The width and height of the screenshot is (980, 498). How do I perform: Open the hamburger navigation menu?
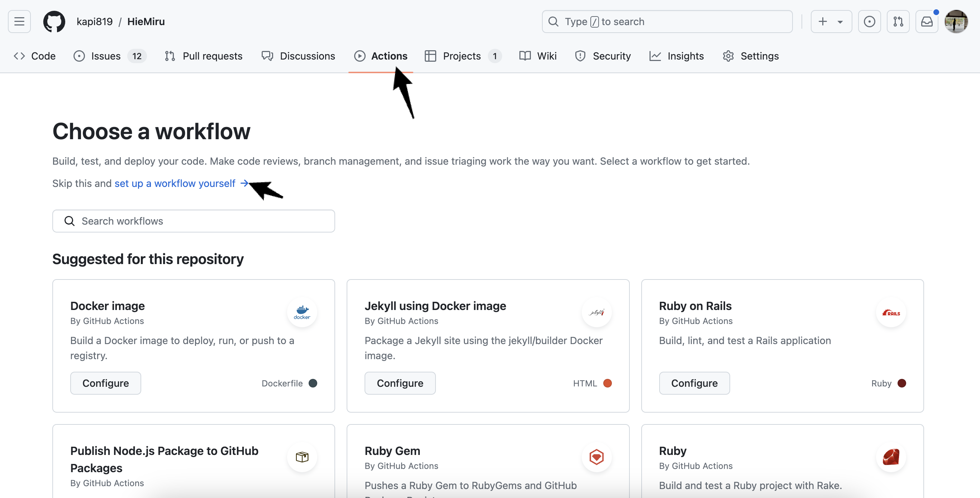click(x=19, y=22)
